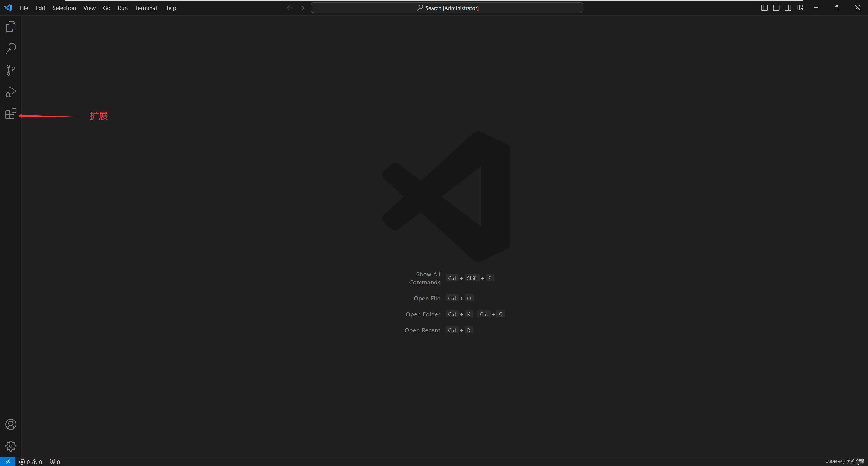This screenshot has height=466, width=868.
Task: Open the Accounts menu icon
Action: [x=11, y=424]
